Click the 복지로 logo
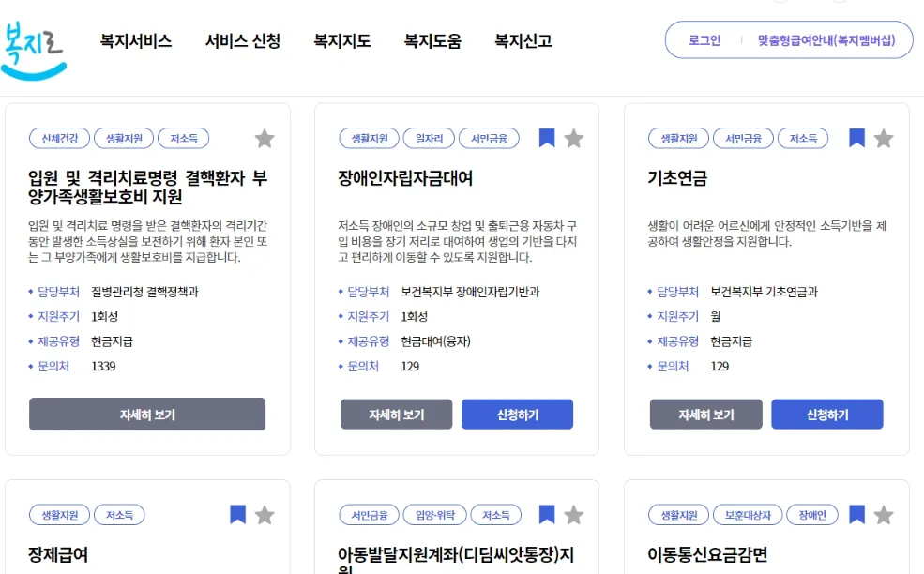Screen dimensions: 924x574 pyautogui.click(x=34, y=45)
